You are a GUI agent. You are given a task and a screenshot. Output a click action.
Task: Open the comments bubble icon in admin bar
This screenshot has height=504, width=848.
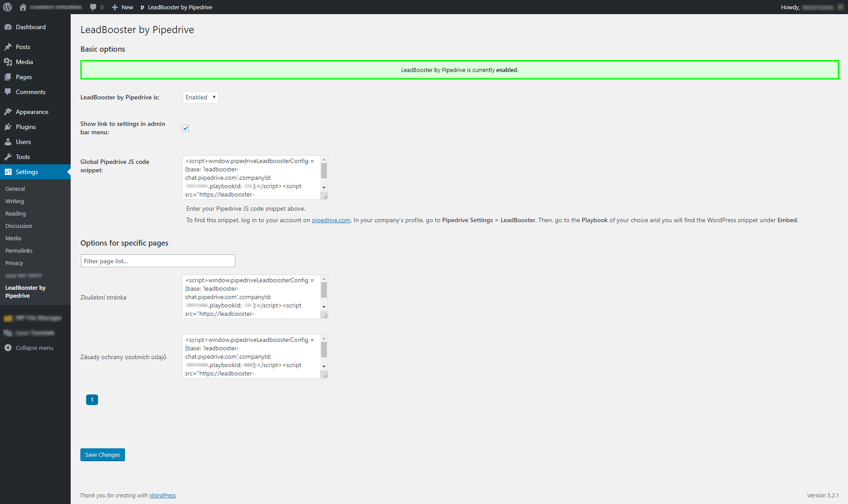(x=93, y=7)
